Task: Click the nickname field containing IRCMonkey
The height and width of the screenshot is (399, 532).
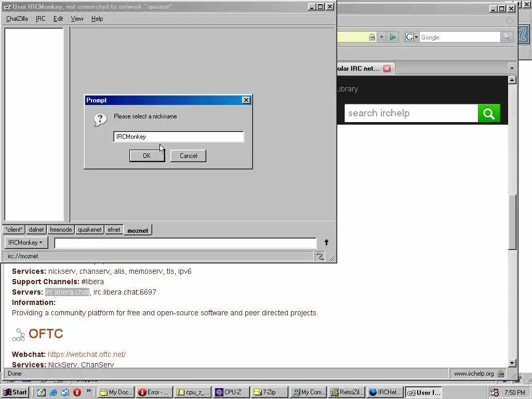Action: [179, 137]
